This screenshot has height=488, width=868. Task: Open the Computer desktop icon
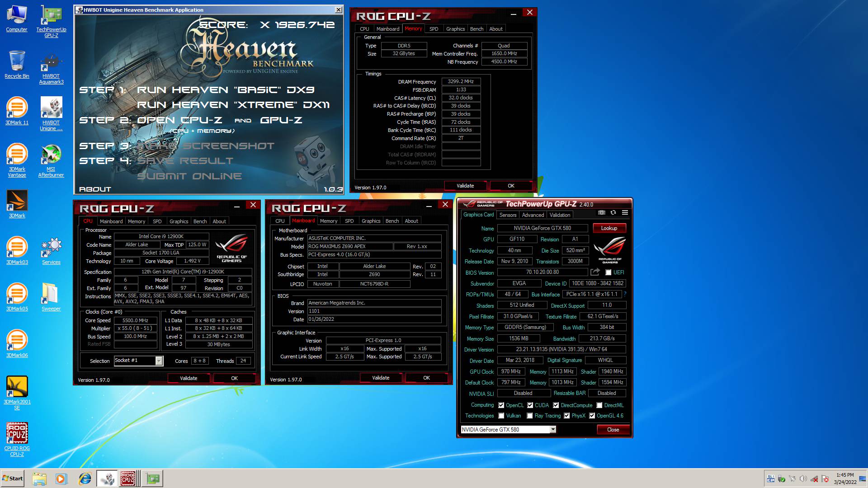pyautogui.click(x=17, y=19)
